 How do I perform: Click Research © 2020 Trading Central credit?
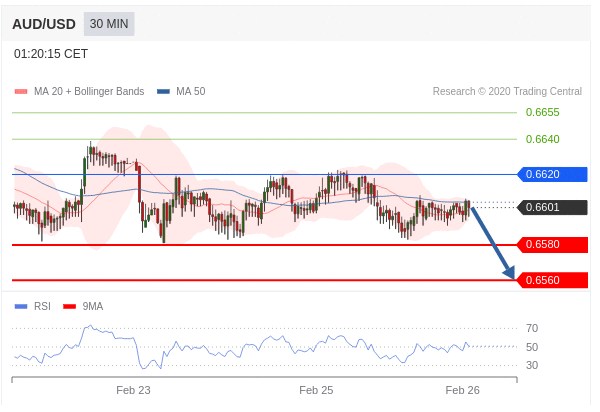(507, 91)
